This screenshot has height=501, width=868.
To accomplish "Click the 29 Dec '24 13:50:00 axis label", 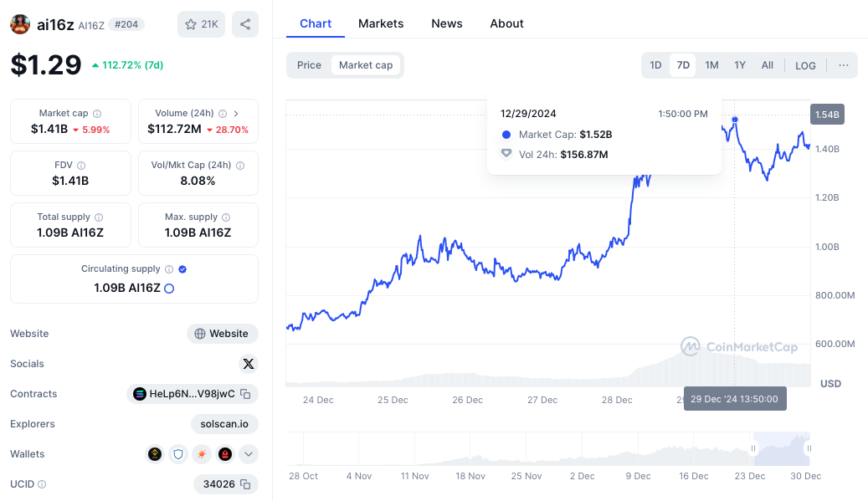I will point(735,399).
